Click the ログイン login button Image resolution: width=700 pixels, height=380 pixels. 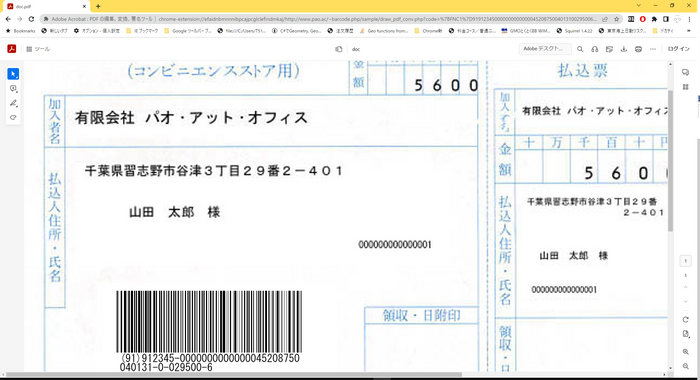(679, 49)
